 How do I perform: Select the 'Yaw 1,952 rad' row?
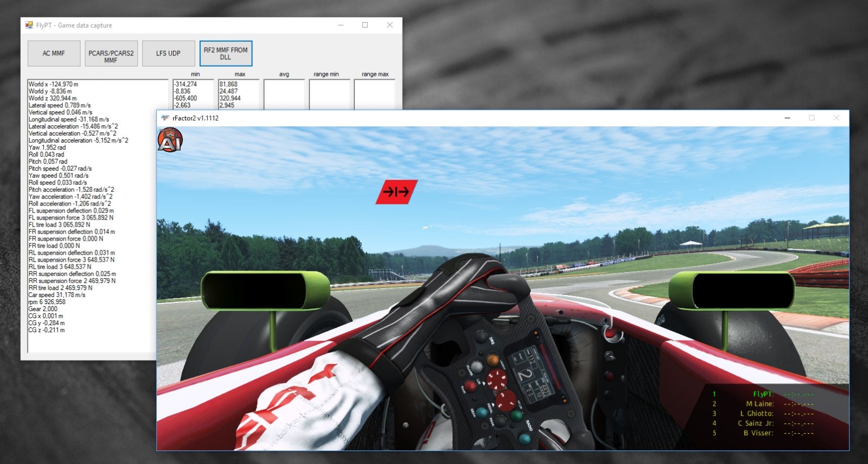coord(47,147)
